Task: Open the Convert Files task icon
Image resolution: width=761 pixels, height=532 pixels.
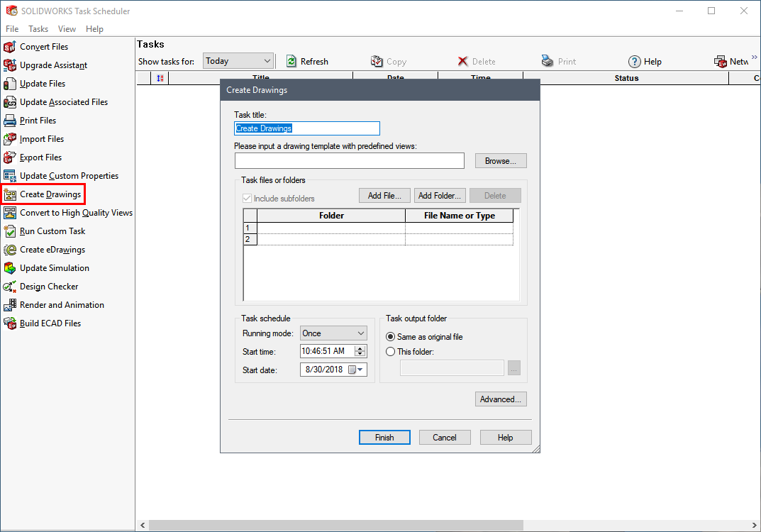Action: pyautogui.click(x=10, y=47)
